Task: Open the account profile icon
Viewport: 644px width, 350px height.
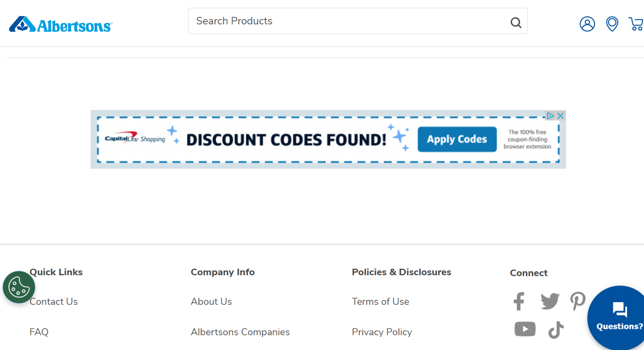Action: [x=588, y=24]
